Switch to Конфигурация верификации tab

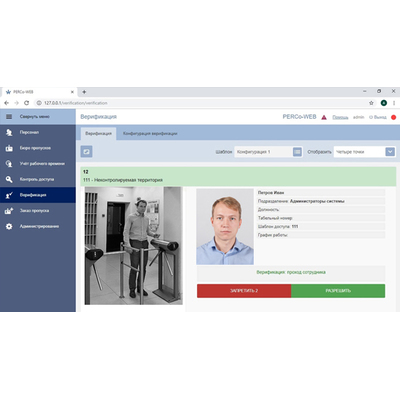(150, 134)
